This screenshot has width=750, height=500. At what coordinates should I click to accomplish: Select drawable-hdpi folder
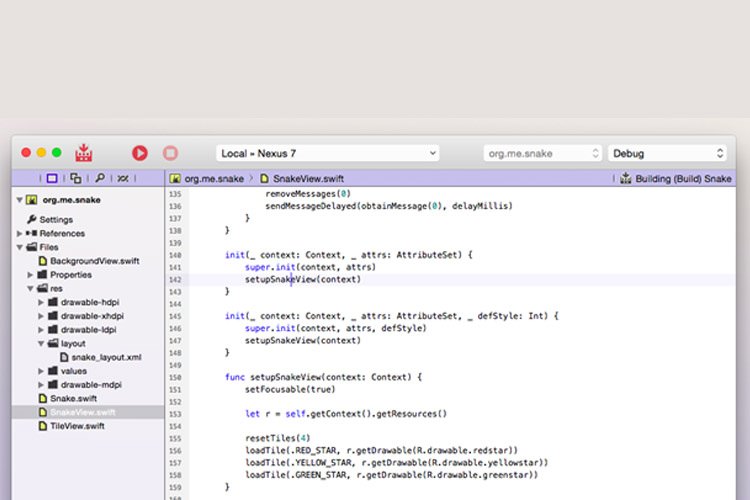90,302
